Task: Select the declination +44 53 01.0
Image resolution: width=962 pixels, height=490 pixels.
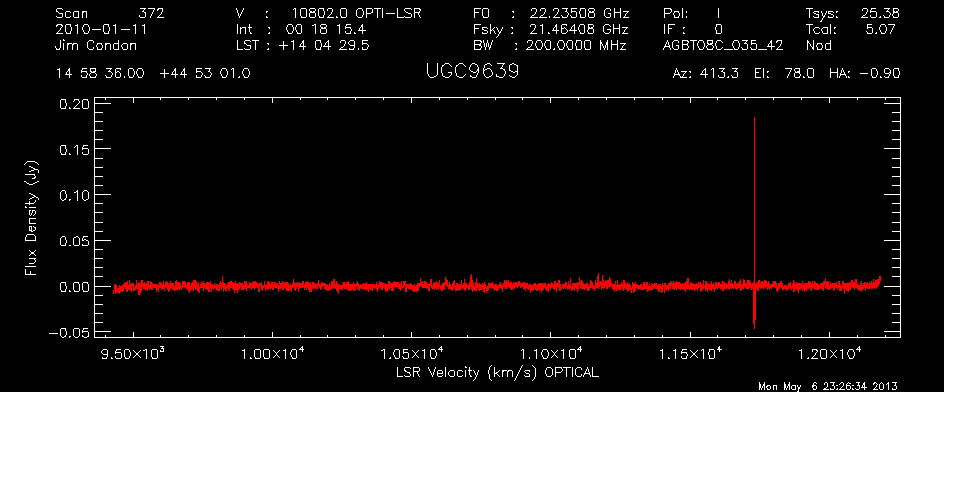Action: coord(205,74)
